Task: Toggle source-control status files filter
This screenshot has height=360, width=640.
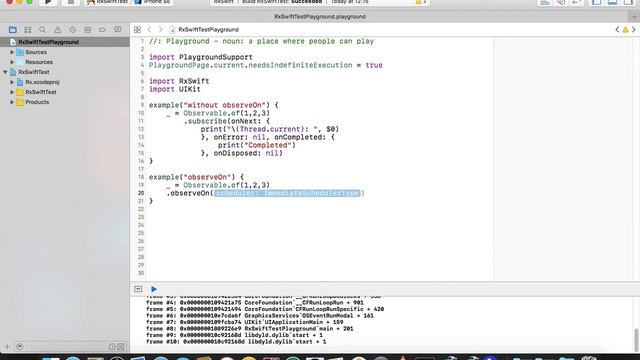Action: point(121,347)
